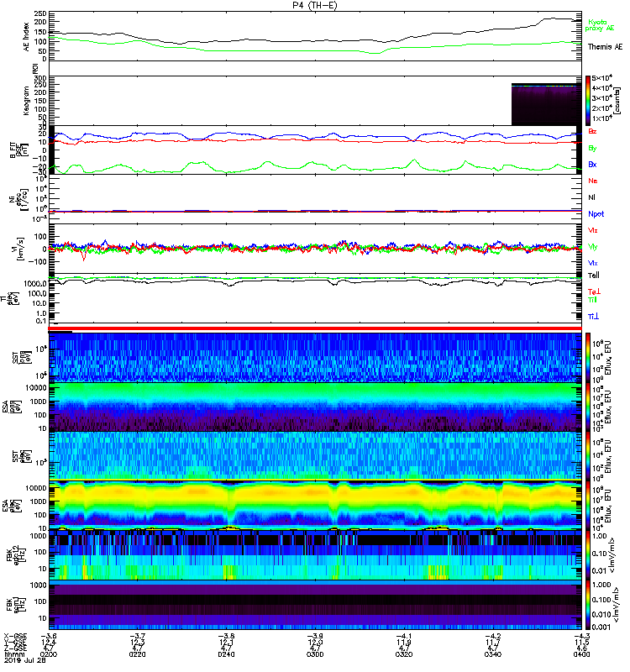Click the "0200" time tick label

48,654
